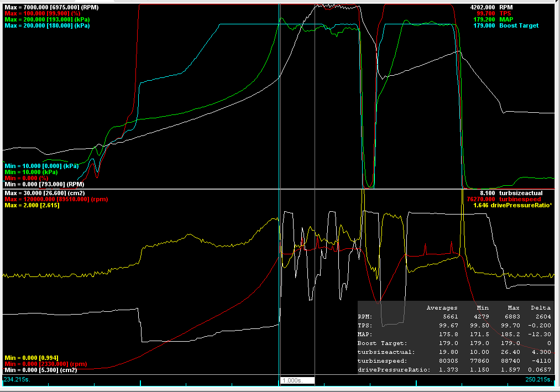The height and width of the screenshot is (392, 560).
Task: Click turbsizeactual max value 26.40
Action: click(510, 352)
